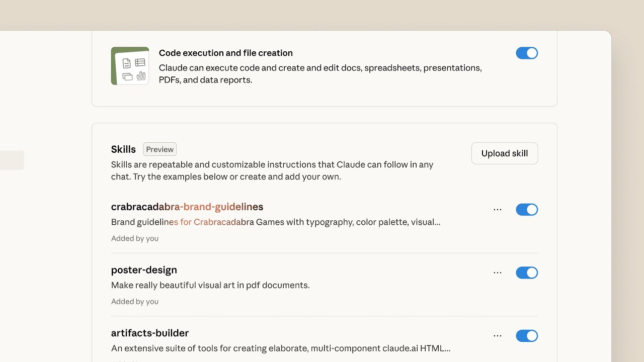Open overflow menu for crabracadabra-brand-guidelines
The image size is (644, 362).
coord(497,209)
